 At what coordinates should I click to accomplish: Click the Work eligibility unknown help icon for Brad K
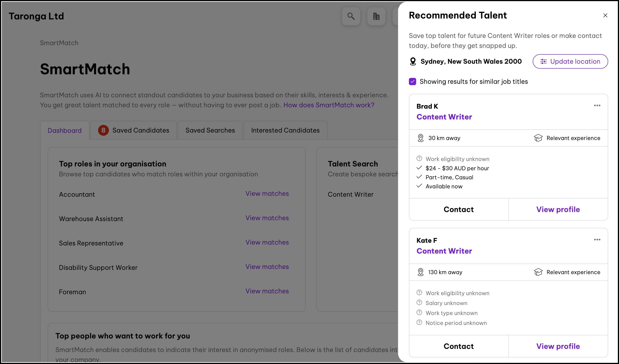click(419, 159)
